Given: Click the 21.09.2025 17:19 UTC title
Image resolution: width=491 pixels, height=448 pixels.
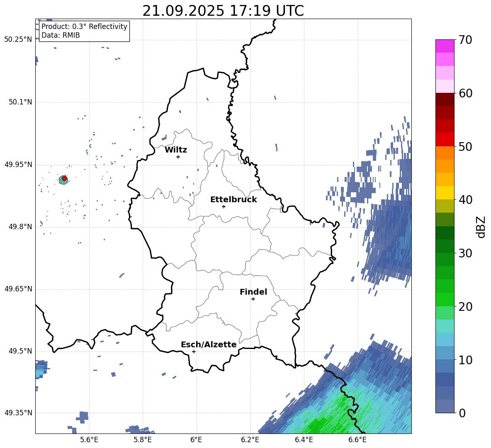Looking at the screenshot, I should (223, 11).
